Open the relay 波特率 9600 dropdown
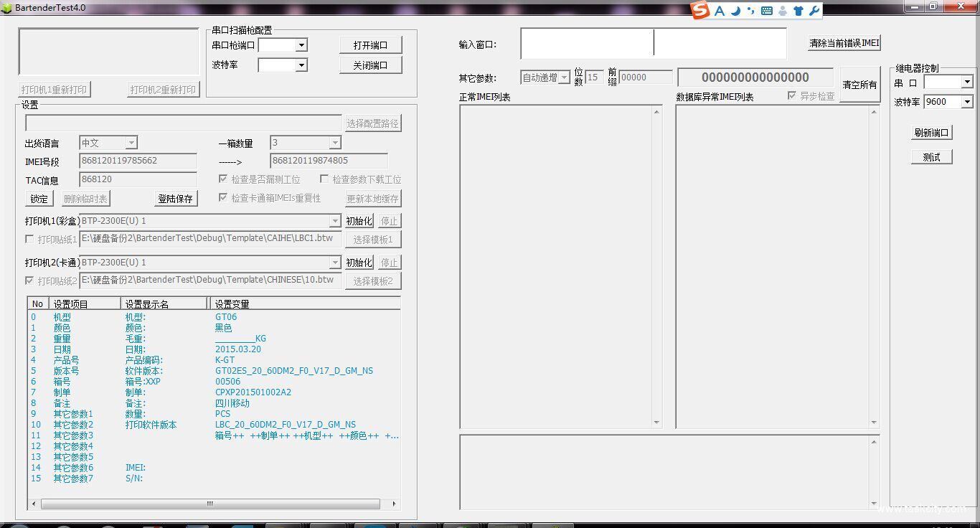 pyautogui.click(x=966, y=102)
